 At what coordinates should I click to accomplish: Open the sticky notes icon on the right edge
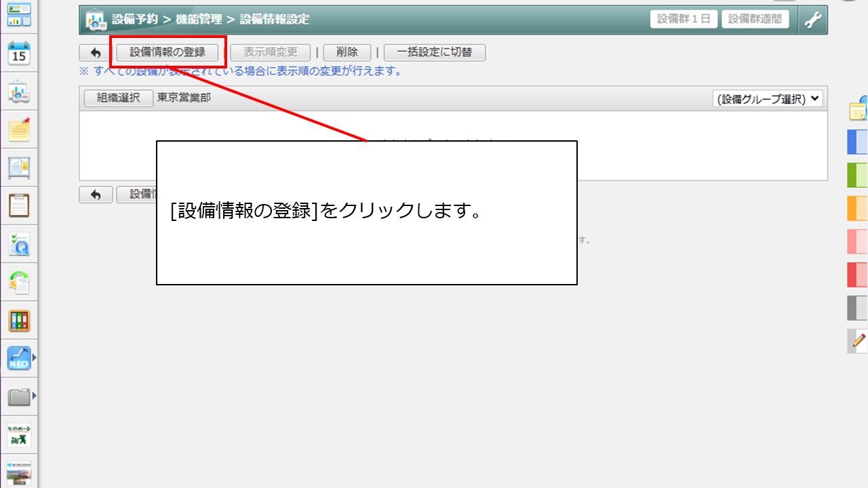tap(859, 110)
